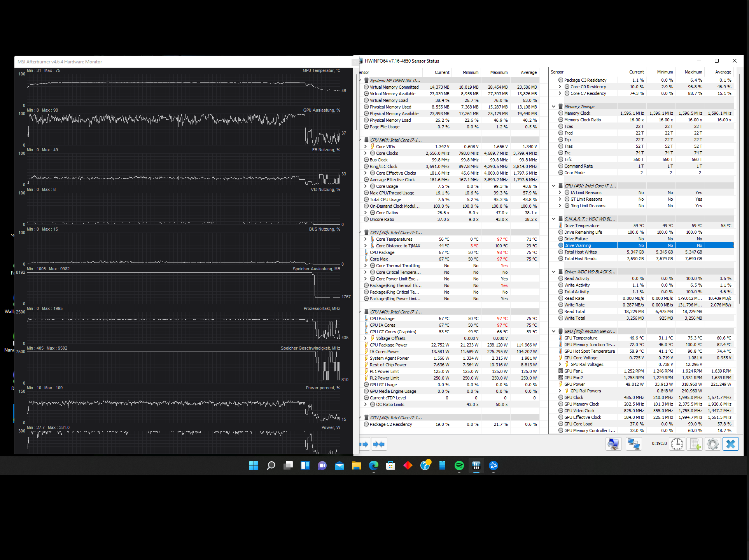
Task: Open Get Help question-mark icon on taskbar
Action: point(425,465)
